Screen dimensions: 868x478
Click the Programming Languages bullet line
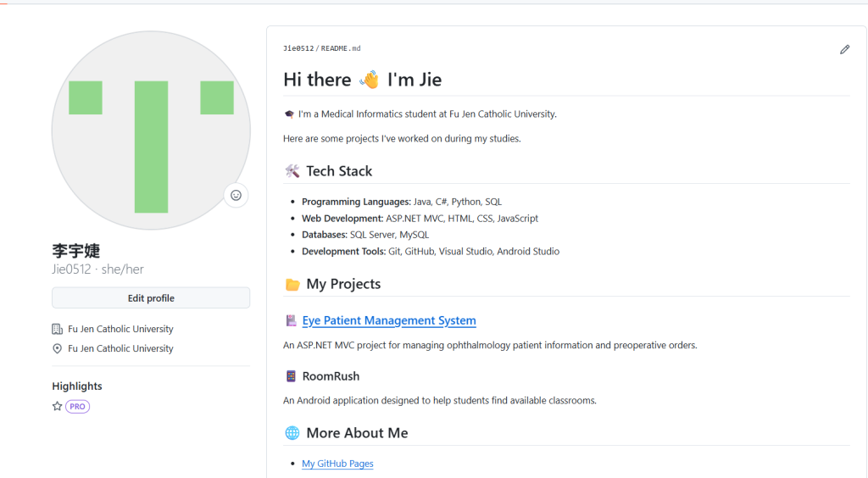click(x=402, y=202)
